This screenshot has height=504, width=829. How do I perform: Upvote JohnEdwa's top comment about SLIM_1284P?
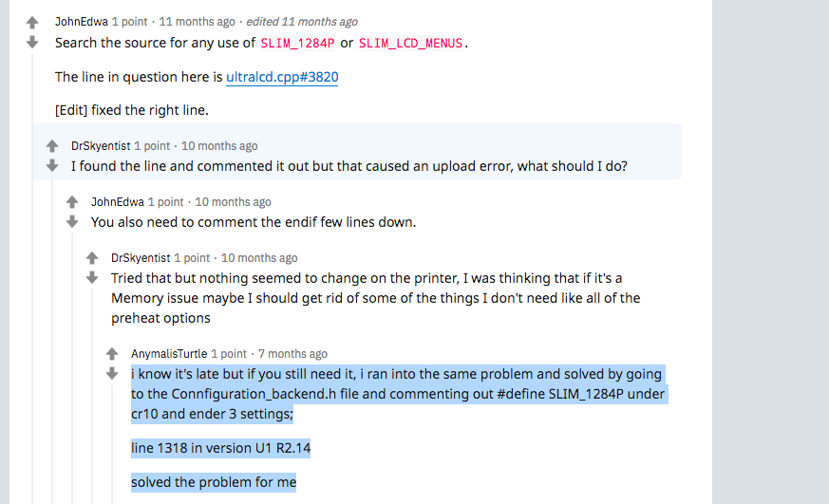tap(32, 22)
